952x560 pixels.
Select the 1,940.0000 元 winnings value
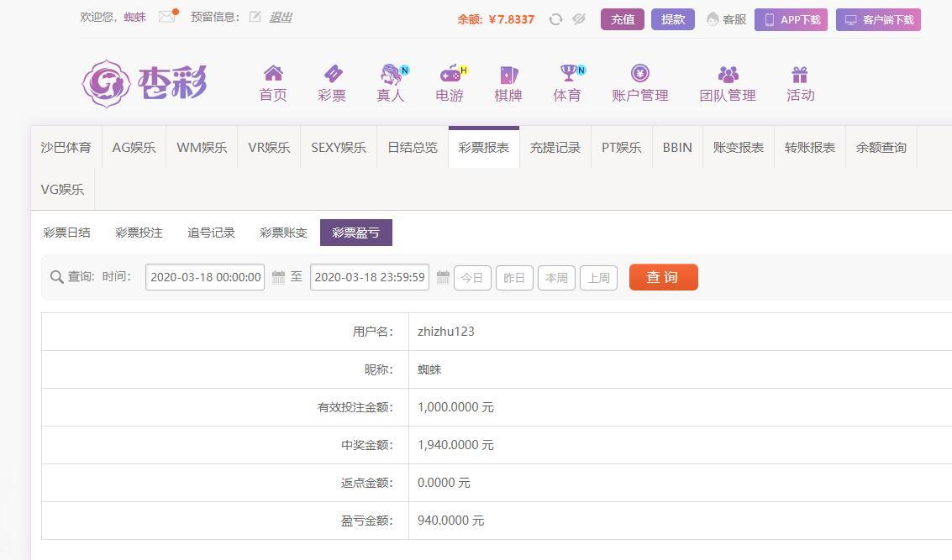455,445
